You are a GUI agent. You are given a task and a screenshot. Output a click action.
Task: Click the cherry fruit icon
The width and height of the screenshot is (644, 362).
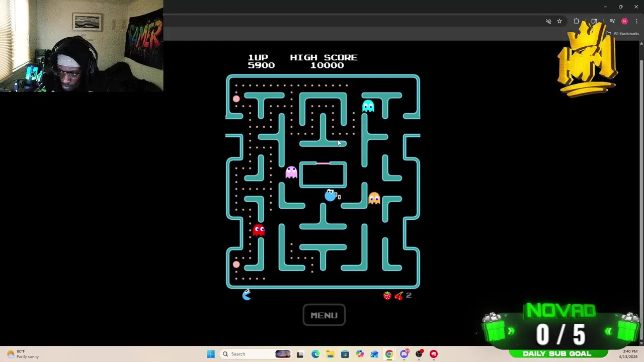[x=398, y=296]
